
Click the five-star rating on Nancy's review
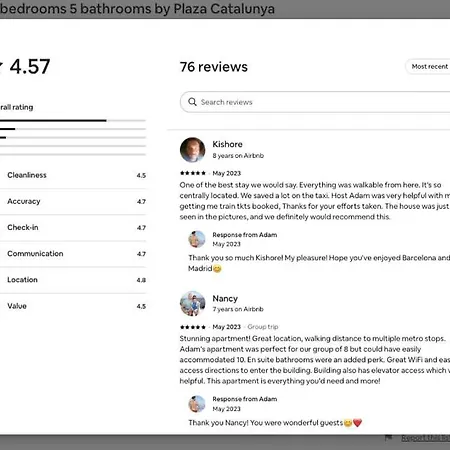[193, 327]
